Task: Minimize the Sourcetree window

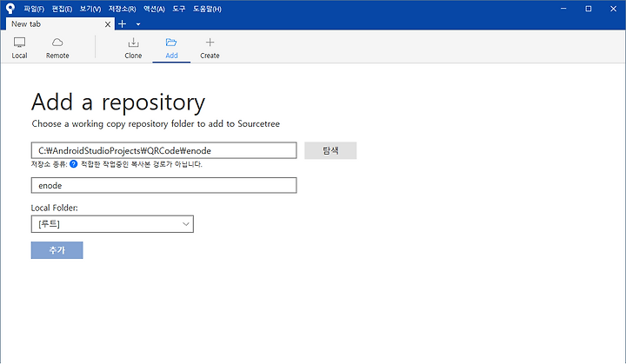Action: (563, 9)
